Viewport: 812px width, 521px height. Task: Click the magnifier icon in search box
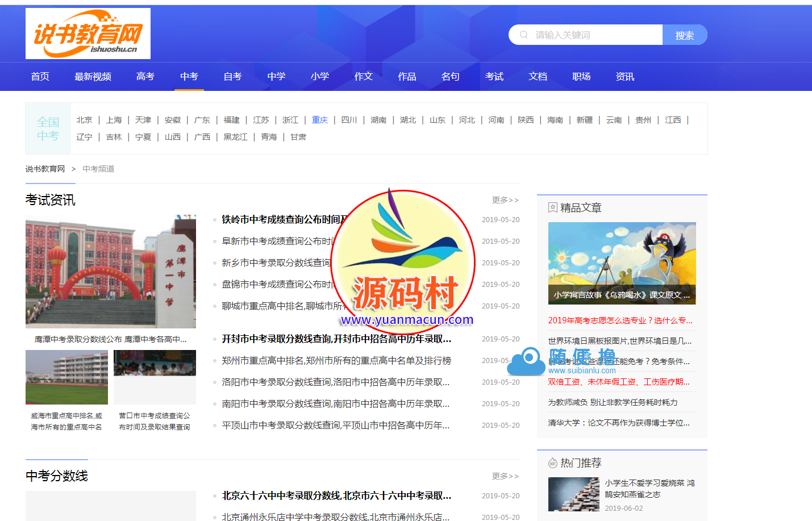point(523,35)
